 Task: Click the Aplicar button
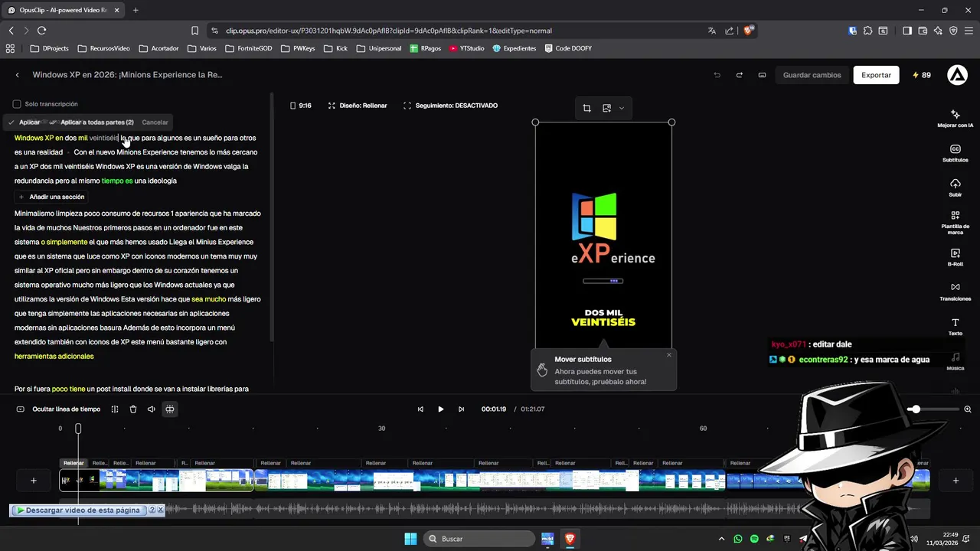coord(24,122)
